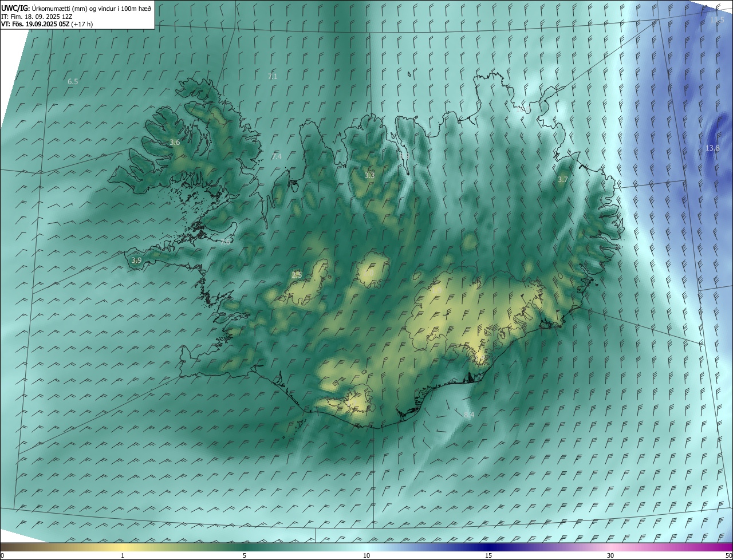Click the 'VT: Fös. 19.09.2025 05Z (+17 h)' line
The height and width of the screenshot is (560, 733).
coord(47,24)
